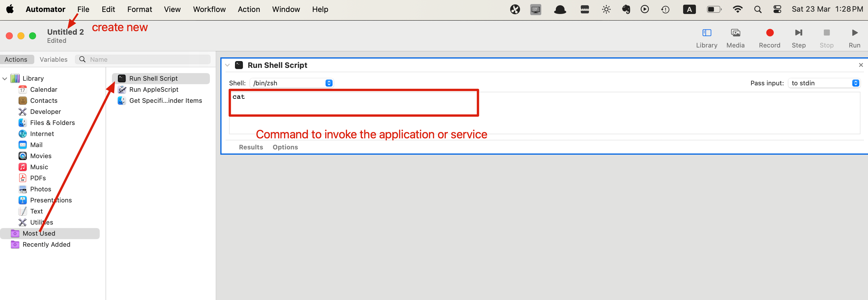Collapse the Run Shell Script action
The image size is (868, 300).
tap(227, 65)
